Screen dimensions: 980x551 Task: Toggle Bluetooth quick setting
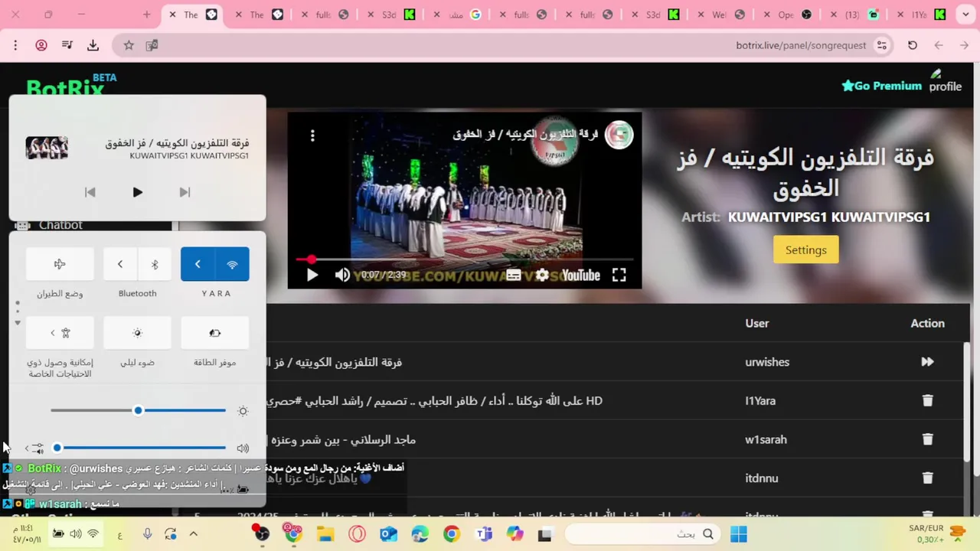pos(155,264)
